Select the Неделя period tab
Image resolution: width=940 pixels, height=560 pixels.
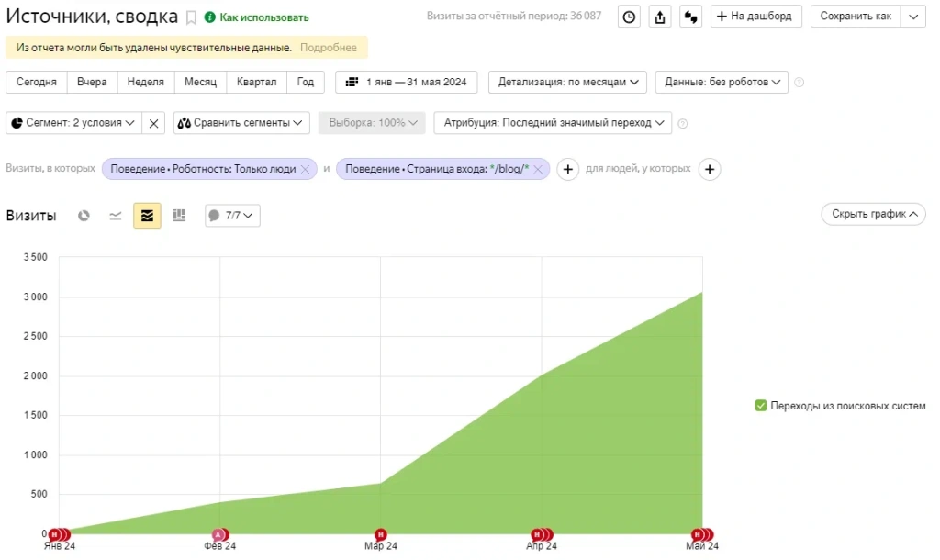145,82
